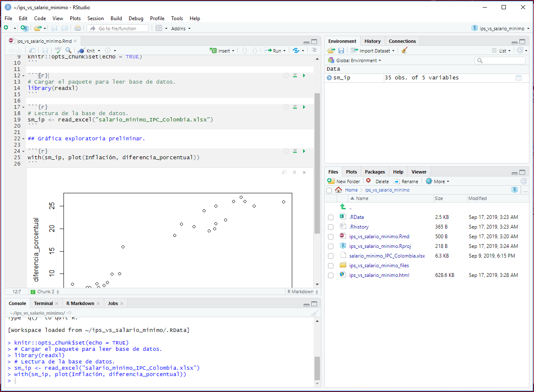
Task: Open Import Dataset dropdown
Action: point(373,50)
